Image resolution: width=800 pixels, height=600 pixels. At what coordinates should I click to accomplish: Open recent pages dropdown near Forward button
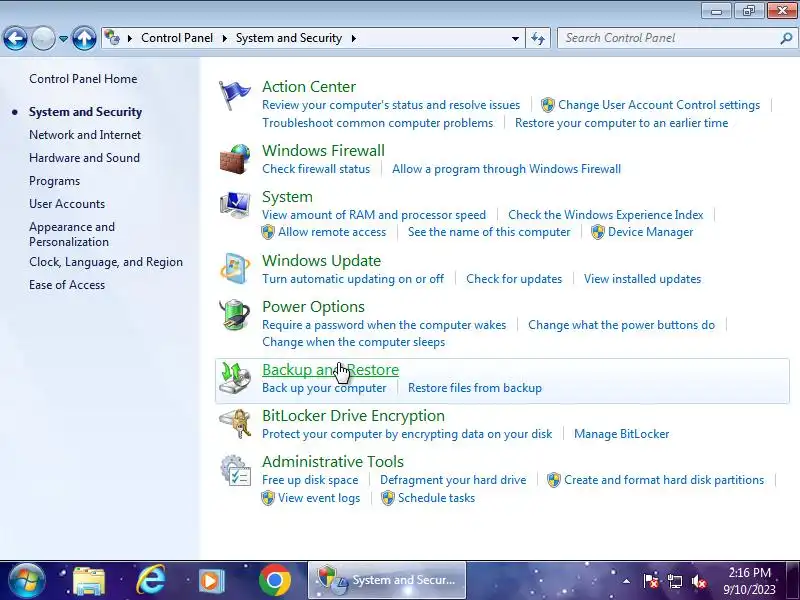[63, 39]
